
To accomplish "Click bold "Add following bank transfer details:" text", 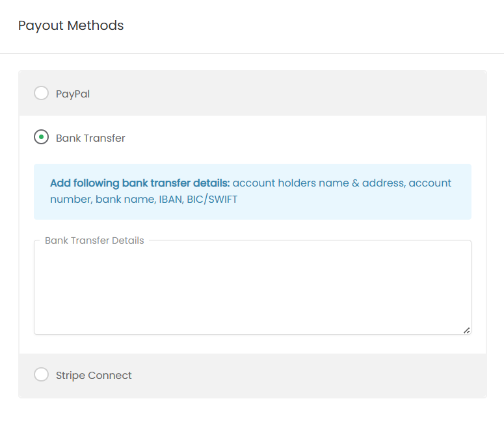I will 140,183.
